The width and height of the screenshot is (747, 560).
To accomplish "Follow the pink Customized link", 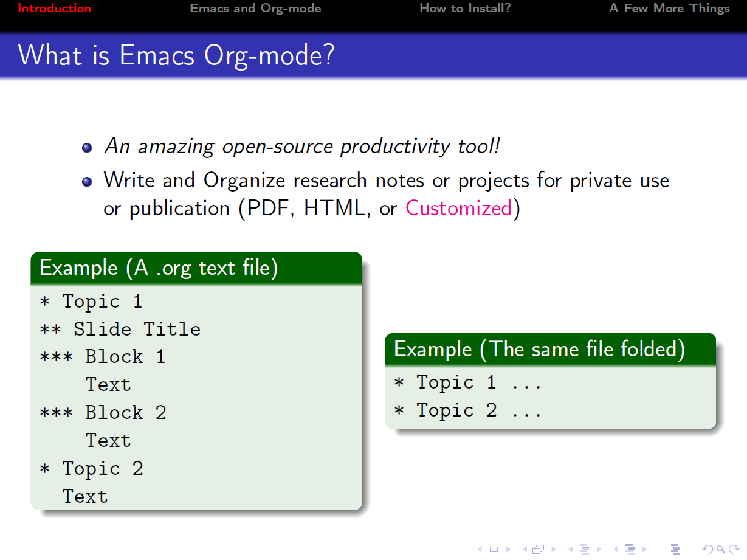I will click(x=459, y=209).
